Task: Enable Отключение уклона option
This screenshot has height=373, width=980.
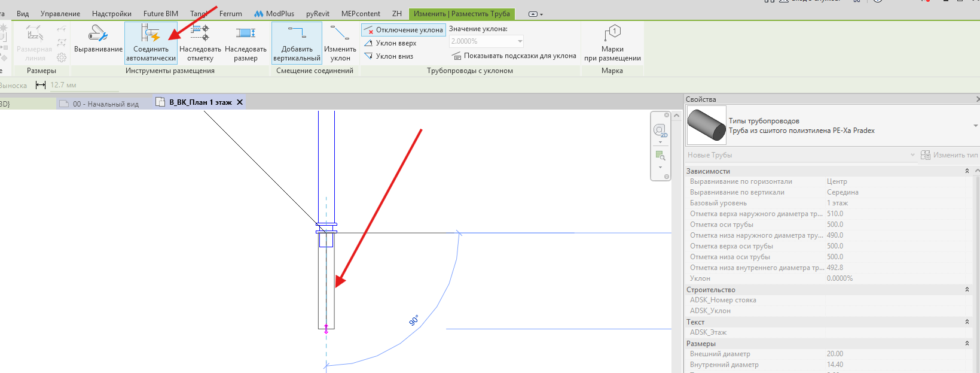Action: coord(404,30)
